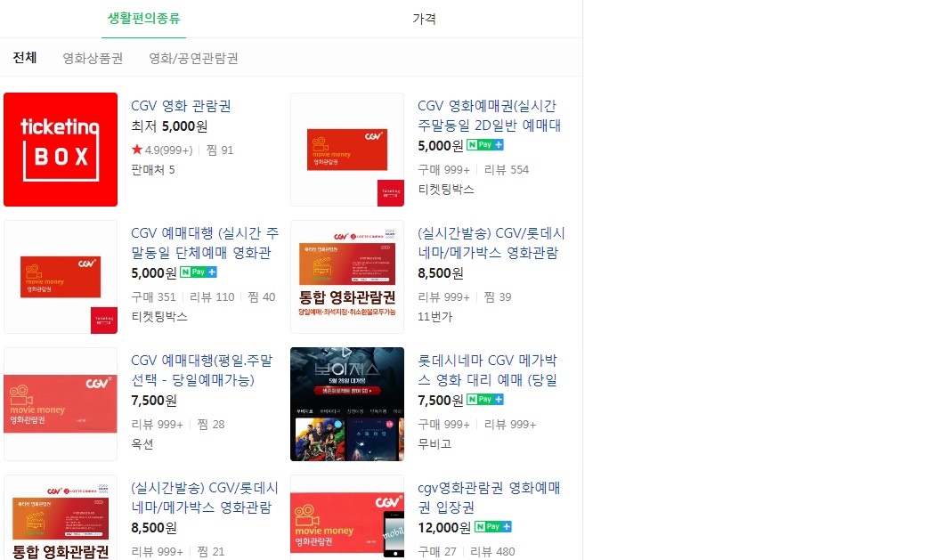Open (실시간발송) CGV/롯데시네마 link sold by 11번가
The height and width of the screenshot is (560, 950).
[491, 243]
